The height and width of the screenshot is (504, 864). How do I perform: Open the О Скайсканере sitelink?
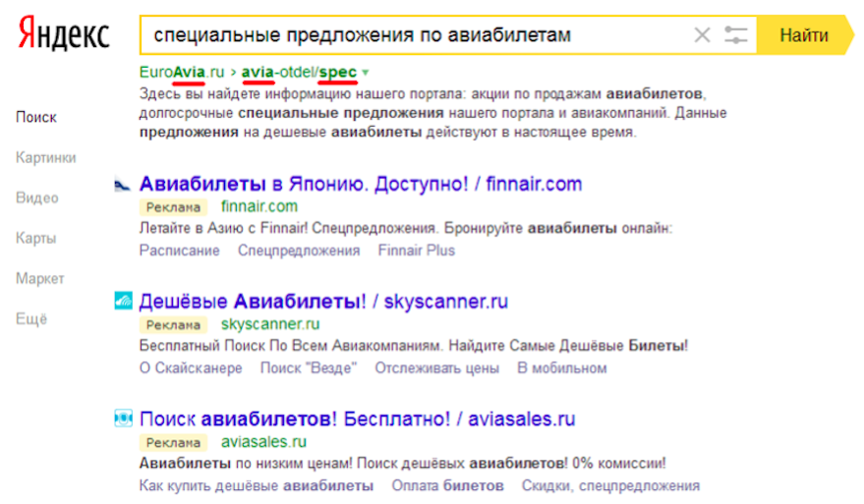(191, 368)
